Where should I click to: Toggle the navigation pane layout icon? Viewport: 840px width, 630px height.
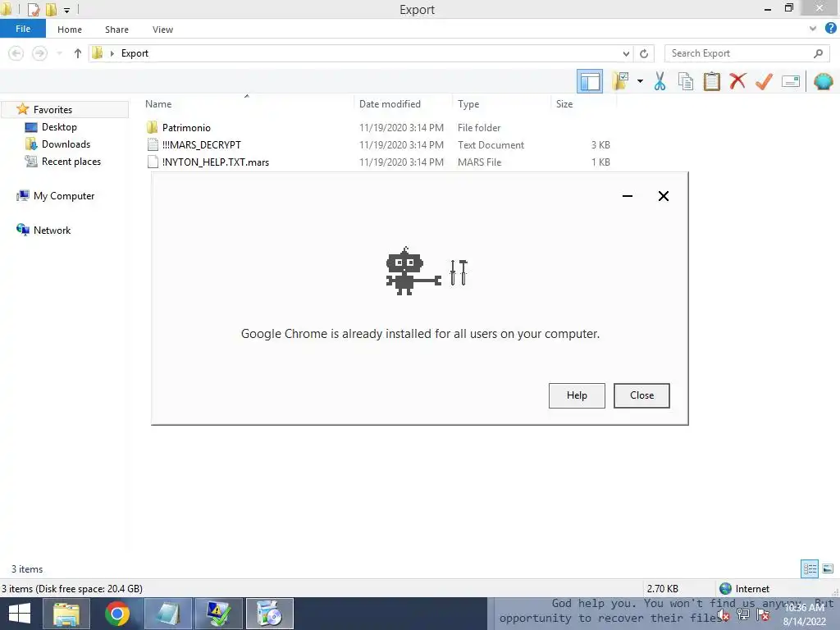point(589,81)
